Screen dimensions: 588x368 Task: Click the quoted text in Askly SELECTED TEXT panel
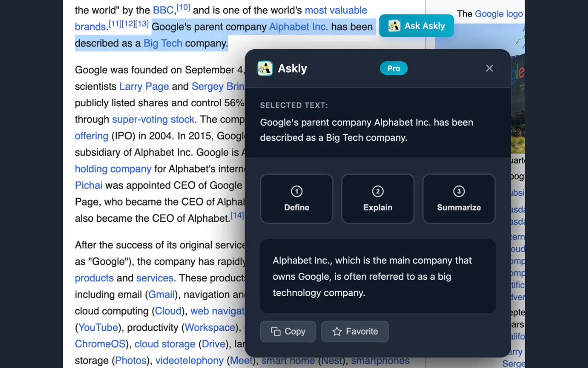point(367,130)
